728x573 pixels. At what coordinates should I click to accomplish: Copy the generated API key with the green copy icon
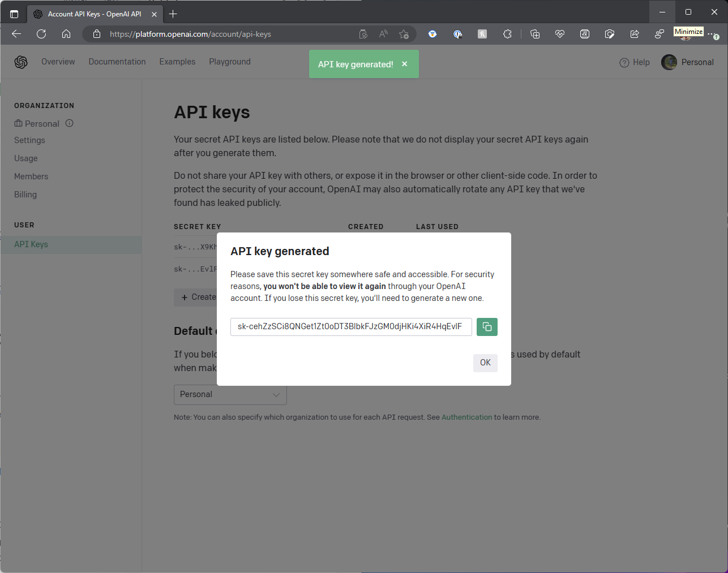click(x=487, y=327)
